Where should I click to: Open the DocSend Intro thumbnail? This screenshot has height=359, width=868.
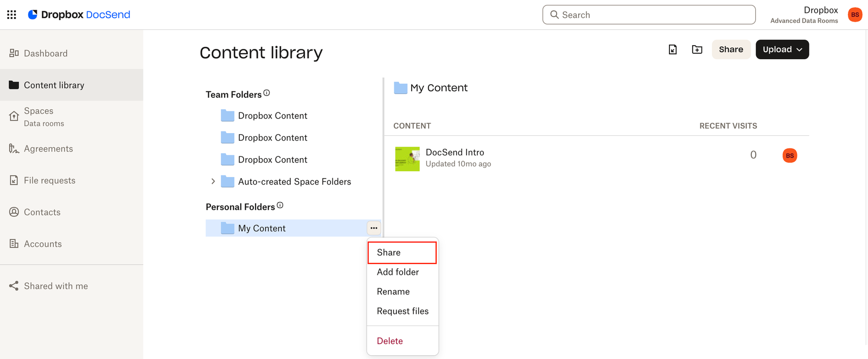(407, 159)
